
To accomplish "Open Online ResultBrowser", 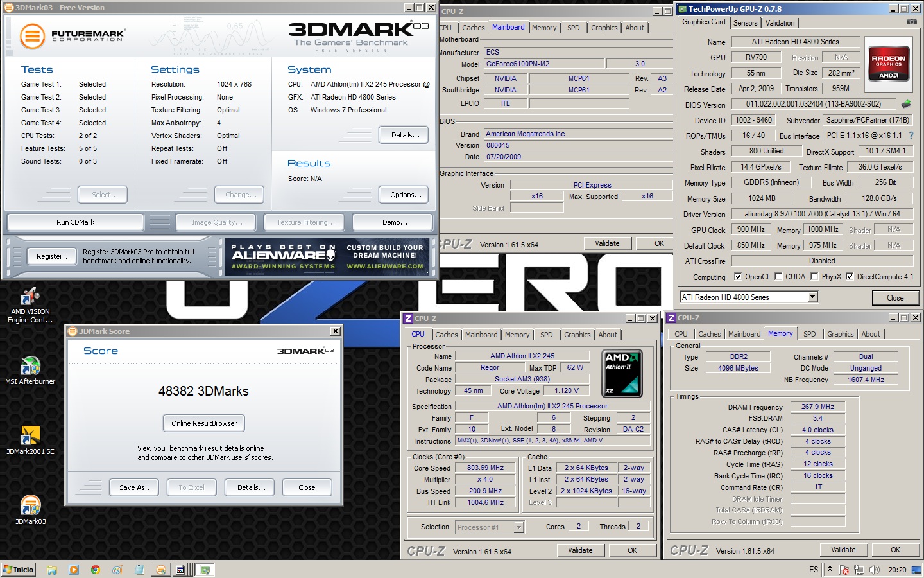I will click(204, 423).
